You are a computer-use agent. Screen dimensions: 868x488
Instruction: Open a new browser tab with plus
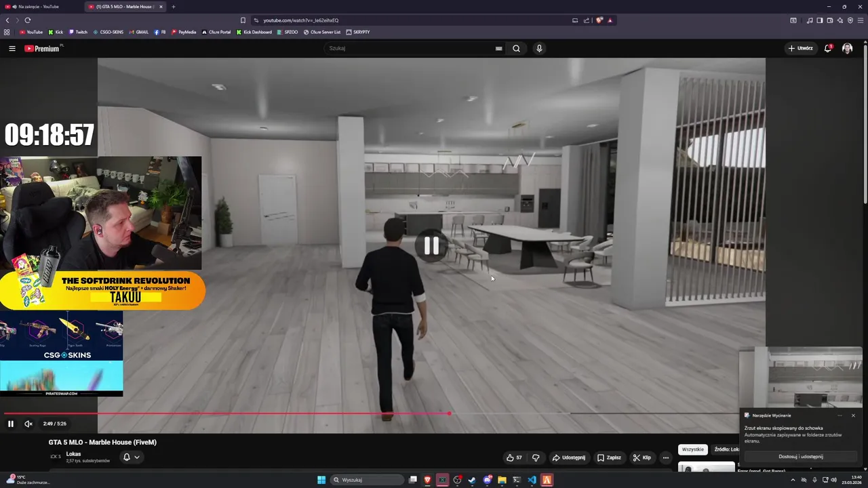(x=173, y=7)
